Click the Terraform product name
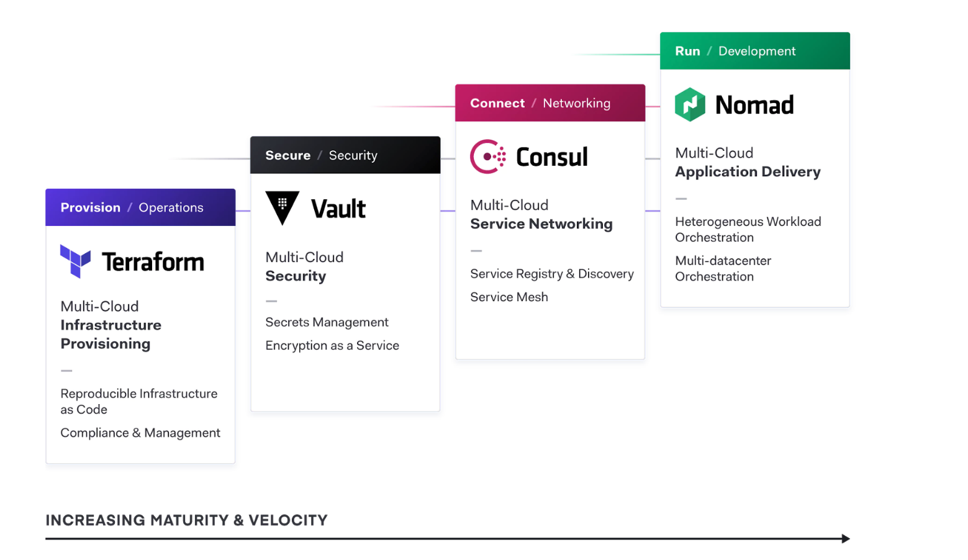Image resolution: width=968 pixels, height=560 pixels. [153, 262]
